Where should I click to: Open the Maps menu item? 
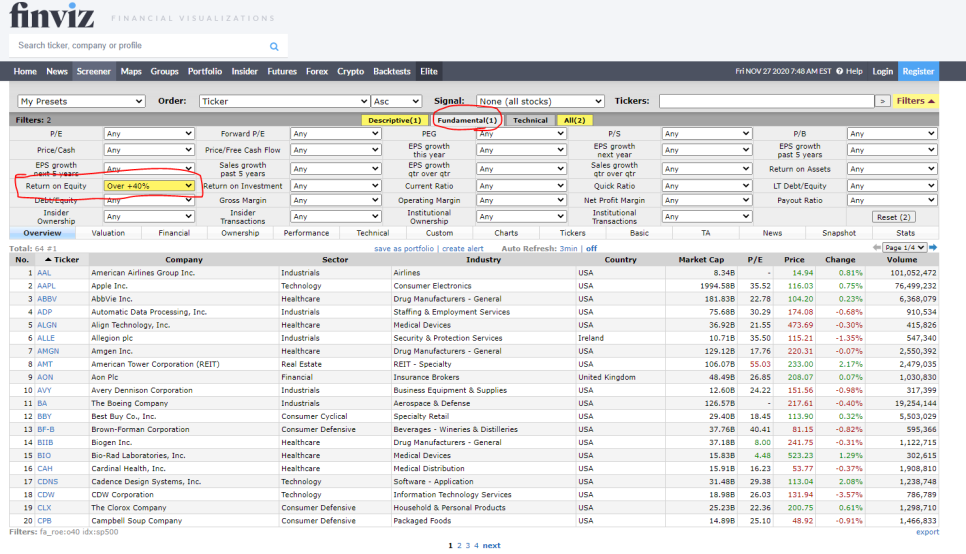131,71
